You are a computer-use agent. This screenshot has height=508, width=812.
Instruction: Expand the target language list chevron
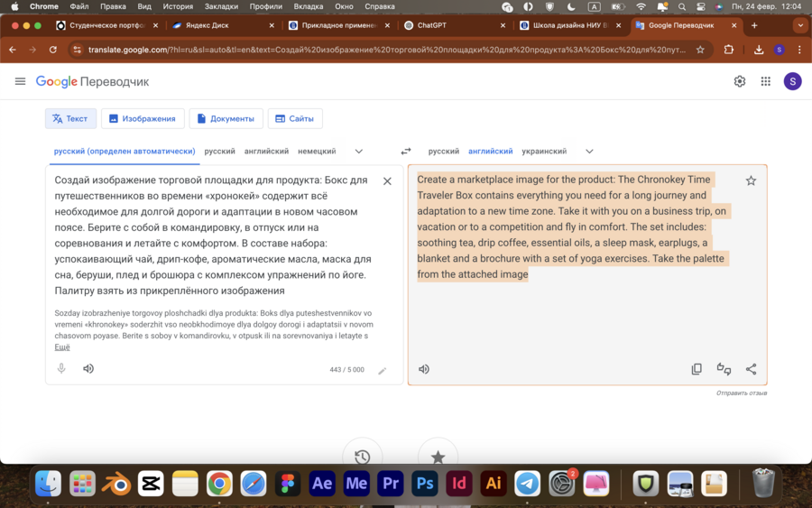click(x=589, y=152)
